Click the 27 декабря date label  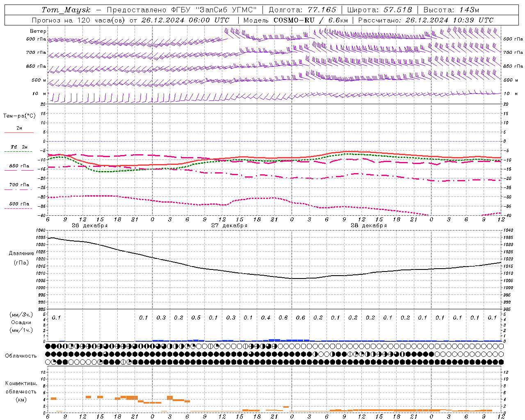pos(229,226)
